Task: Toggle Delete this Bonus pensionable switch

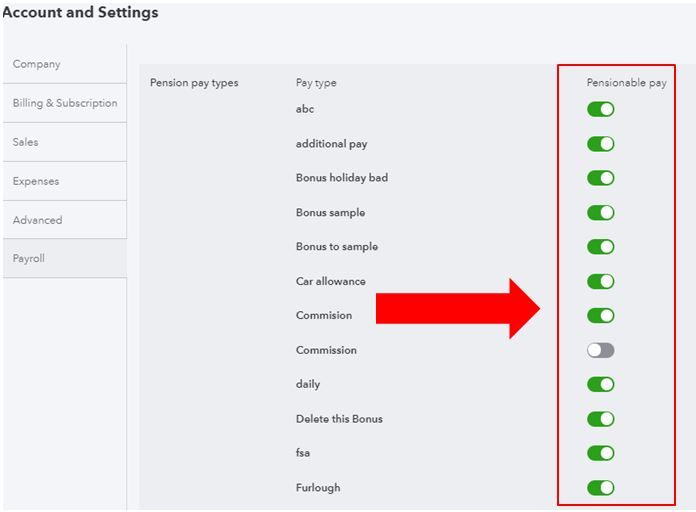Action: (601, 419)
